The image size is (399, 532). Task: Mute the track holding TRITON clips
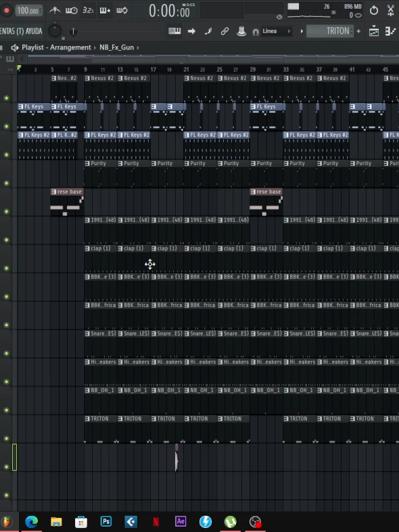pos(6,439)
